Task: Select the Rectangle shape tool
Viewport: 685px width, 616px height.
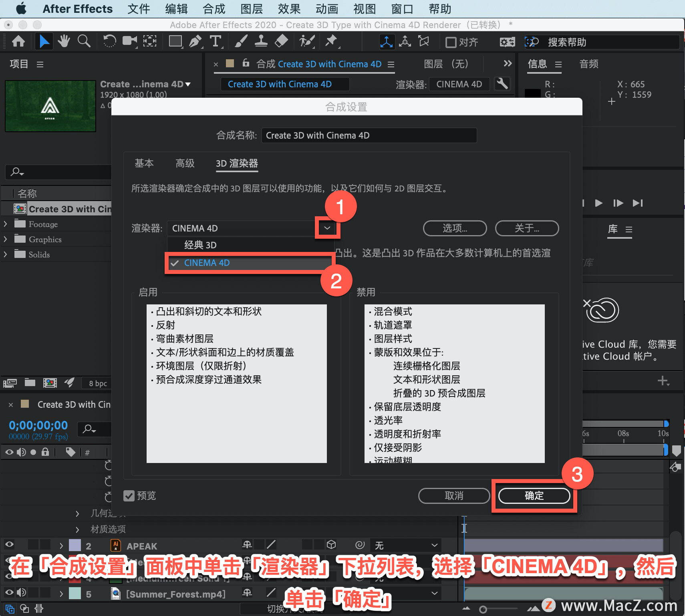Action: tap(175, 41)
